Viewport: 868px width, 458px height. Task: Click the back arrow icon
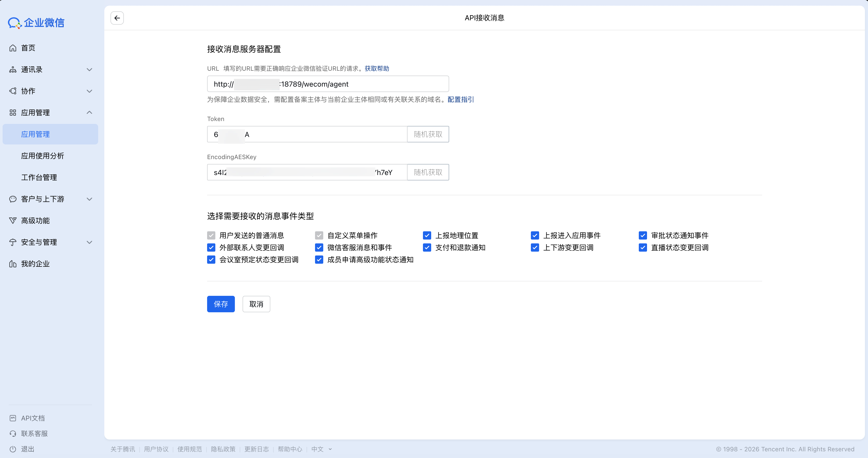tap(117, 18)
